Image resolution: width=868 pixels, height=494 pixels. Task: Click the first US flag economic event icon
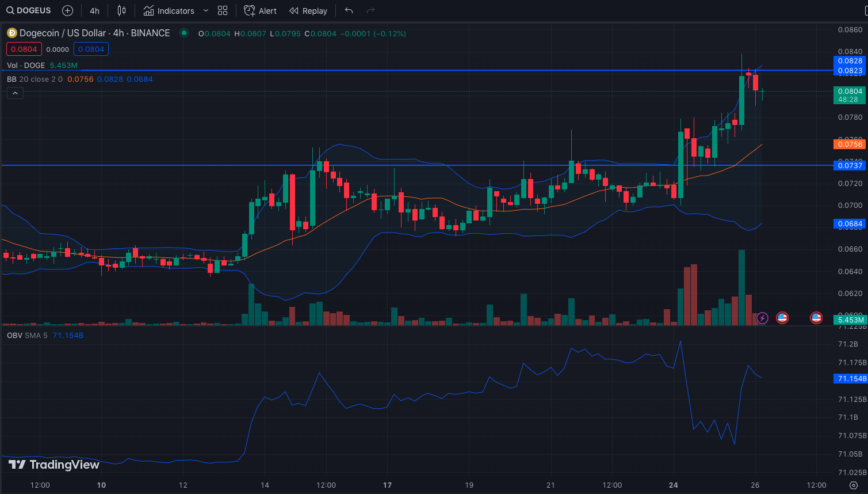[x=782, y=317]
